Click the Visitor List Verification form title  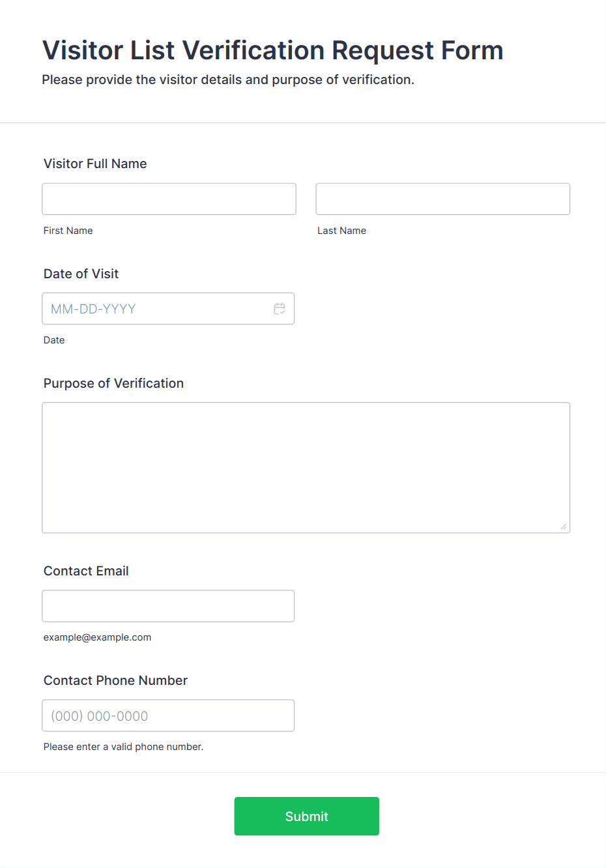(272, 50)
